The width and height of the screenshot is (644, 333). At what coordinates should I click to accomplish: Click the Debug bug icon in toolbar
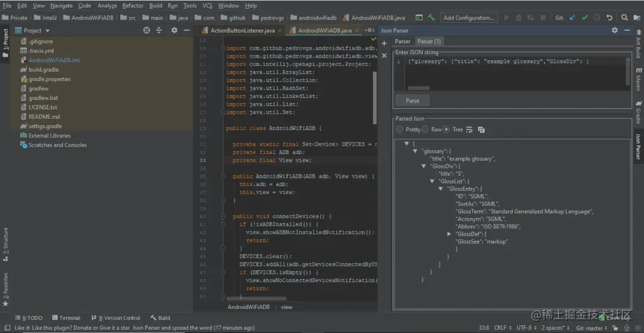[x=519, y=18]
